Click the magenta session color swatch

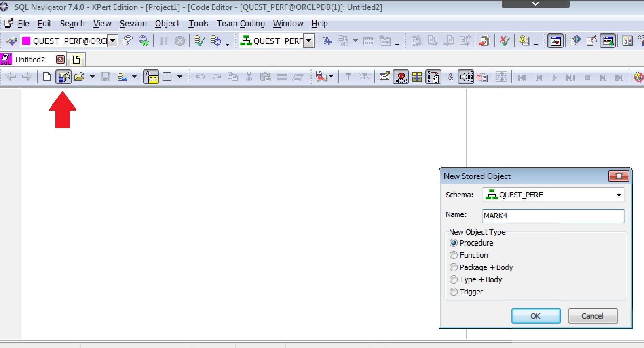click(x=26, y=41)
